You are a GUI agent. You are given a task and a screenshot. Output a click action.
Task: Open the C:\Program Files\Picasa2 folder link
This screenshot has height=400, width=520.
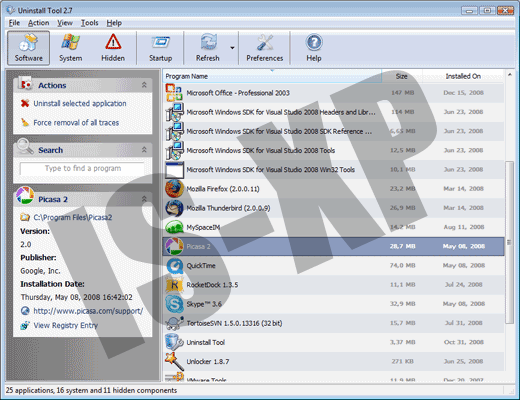coord(73,217)
